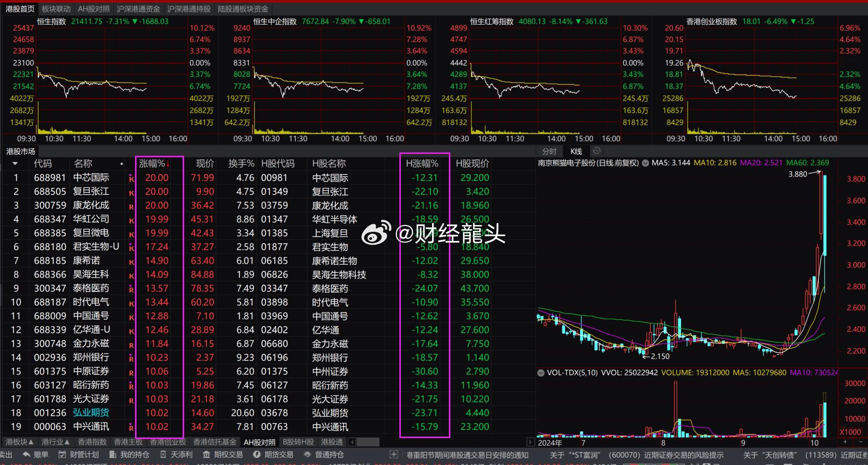Sort by 换手% column header
The image size is (868, 465).
(x=241, y=163)
